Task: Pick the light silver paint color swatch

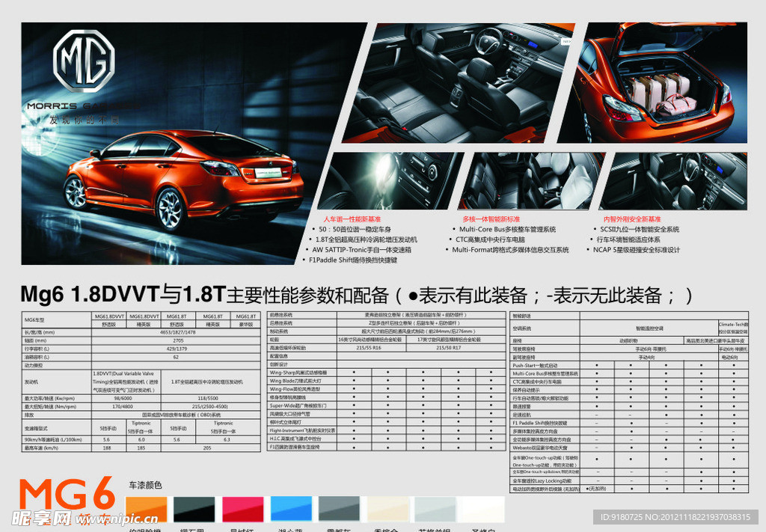Action: (435, 510)
